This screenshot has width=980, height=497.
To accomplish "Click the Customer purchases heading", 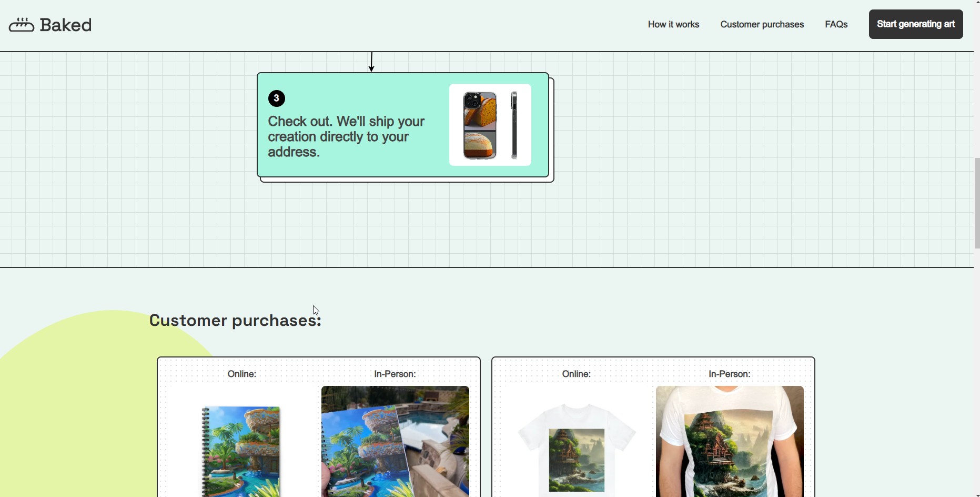I will click(235, 320).
